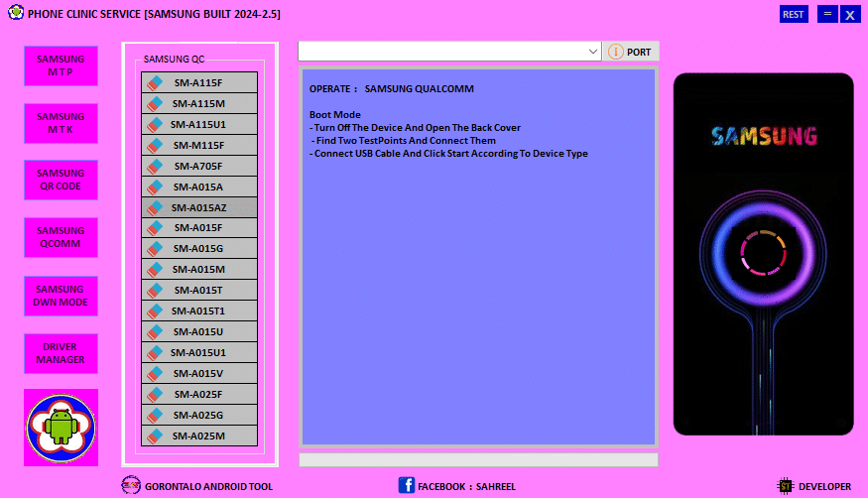This screenshot has height=498, width=868.
Task: Click the eraser icon beside SM-A025M
Action: click(154, 436)
